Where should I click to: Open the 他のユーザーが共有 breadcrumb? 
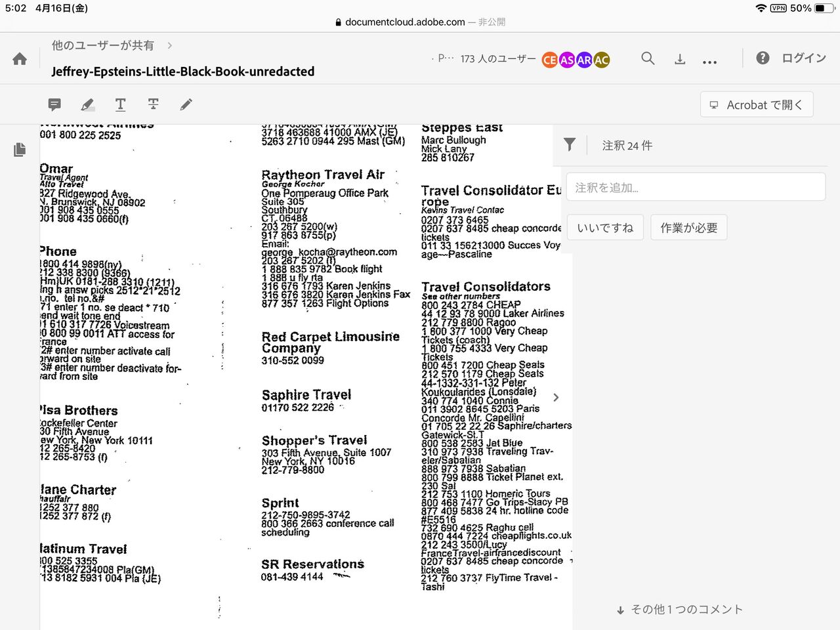[x=103, y=45]
